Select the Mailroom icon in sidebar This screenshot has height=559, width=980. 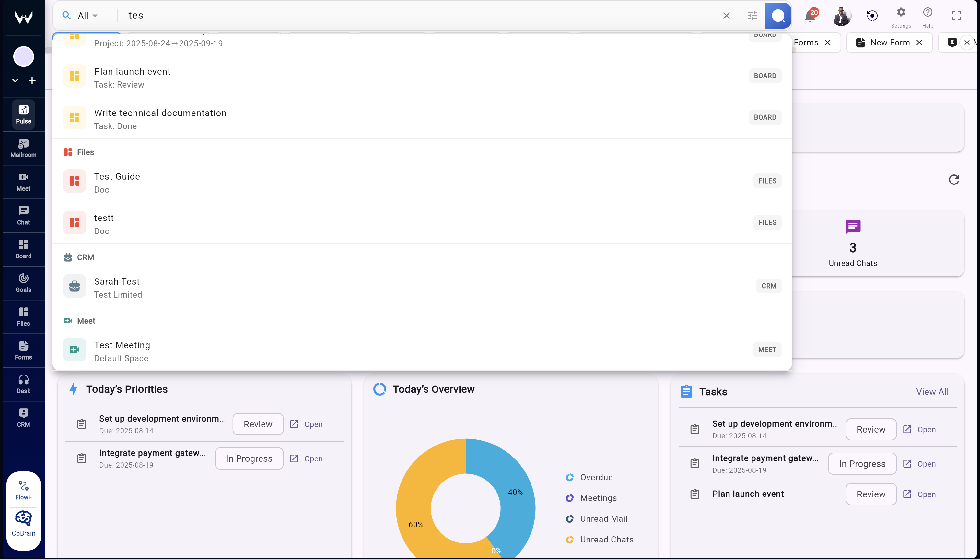(23, 148)
